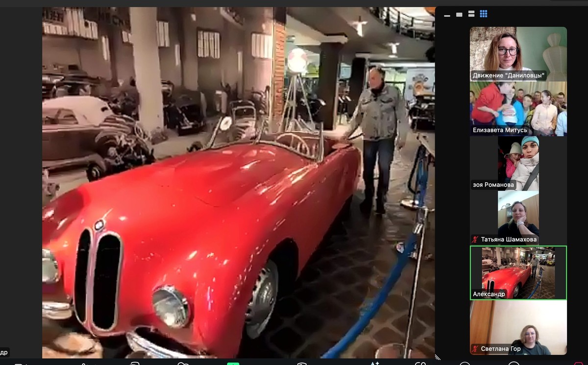Switch to two-row stacked thumbnail view
The image size is (588, 365).
tap(471, 14)
